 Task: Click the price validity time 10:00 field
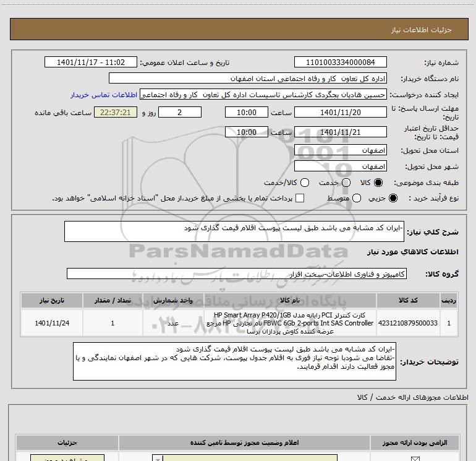[x=247, y=132]
